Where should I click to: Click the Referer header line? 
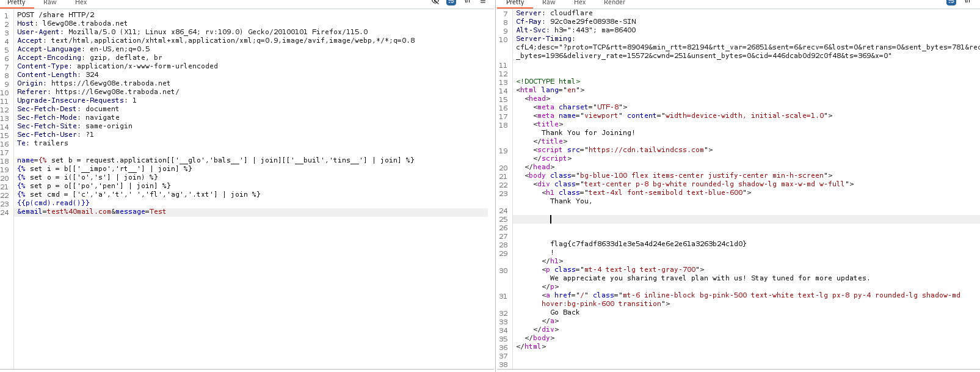[x=98, y=92]
